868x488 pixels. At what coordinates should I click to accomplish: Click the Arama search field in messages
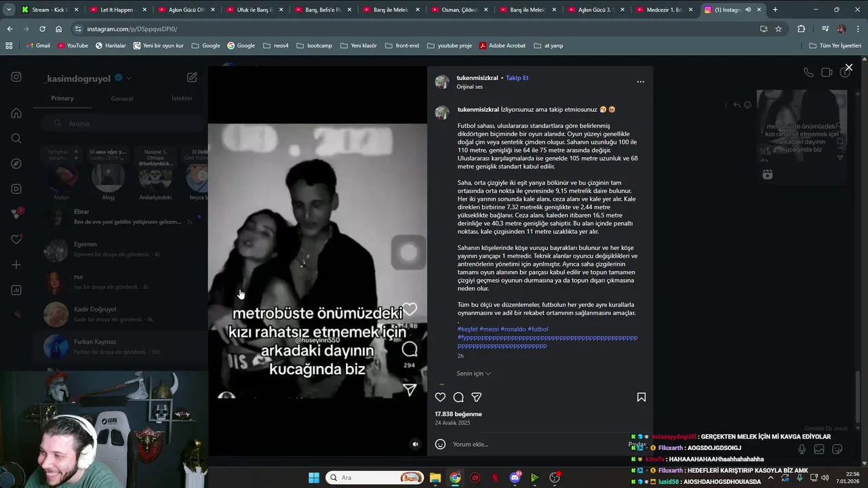(x=122, y=123)
